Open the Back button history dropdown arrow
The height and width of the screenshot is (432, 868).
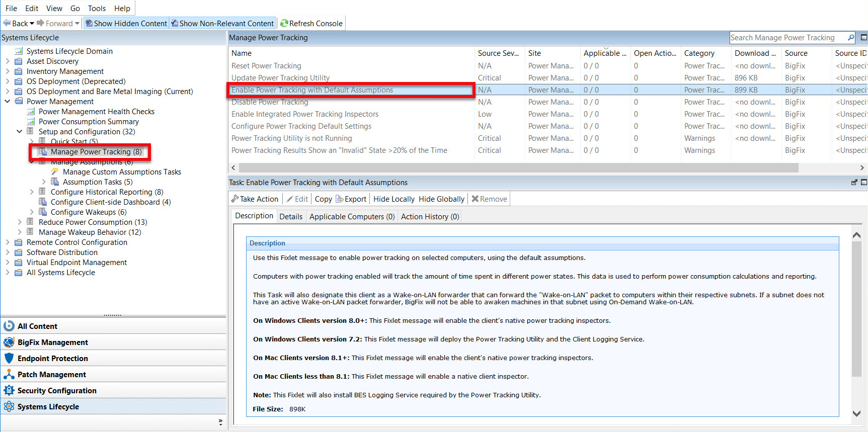point(32,23)
